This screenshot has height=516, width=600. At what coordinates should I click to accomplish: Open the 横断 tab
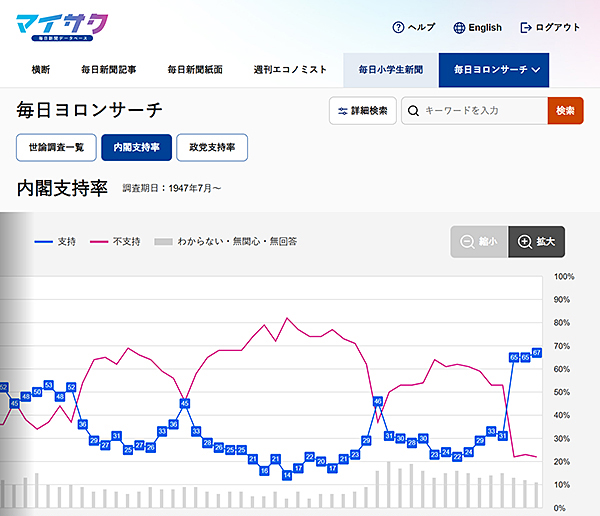tap(41, 70)
